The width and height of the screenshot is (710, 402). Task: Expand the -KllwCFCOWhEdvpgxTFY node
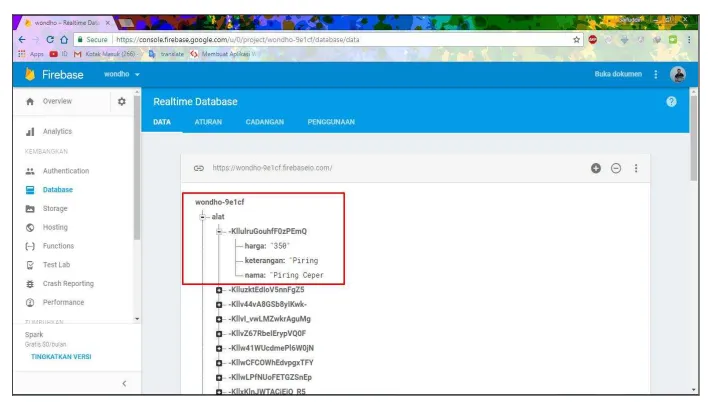(x=219, y=363)
